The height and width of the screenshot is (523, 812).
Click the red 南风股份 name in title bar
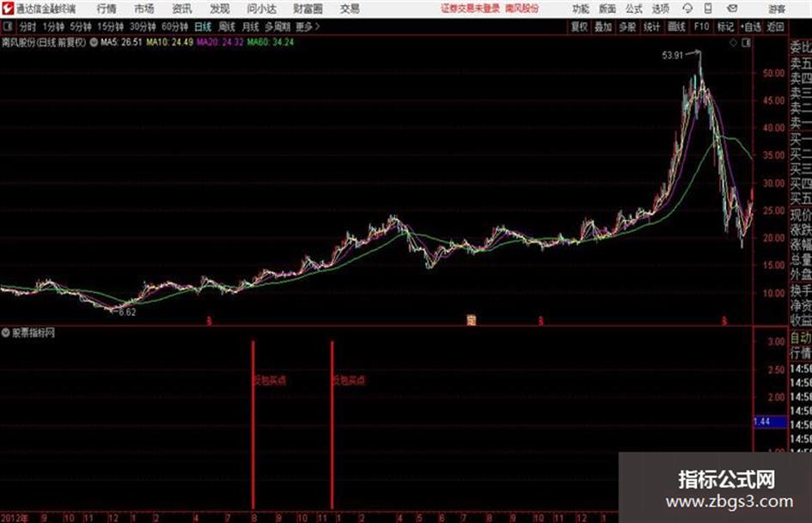(x=522, y=9)
